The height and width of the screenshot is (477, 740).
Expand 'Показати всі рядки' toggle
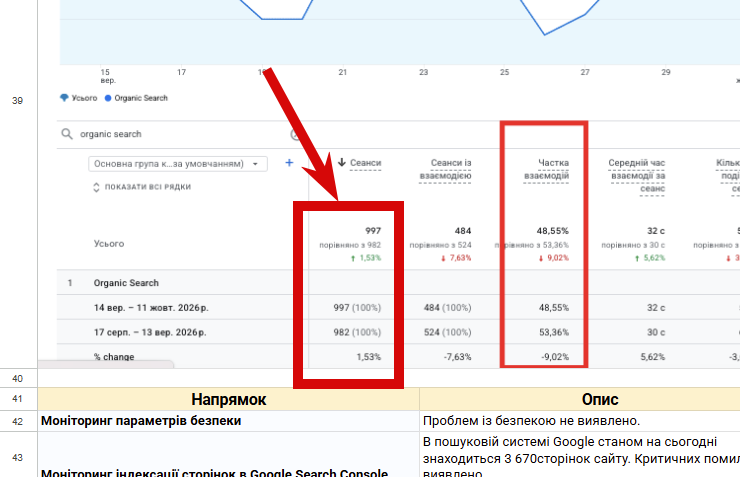click(143, 187)
